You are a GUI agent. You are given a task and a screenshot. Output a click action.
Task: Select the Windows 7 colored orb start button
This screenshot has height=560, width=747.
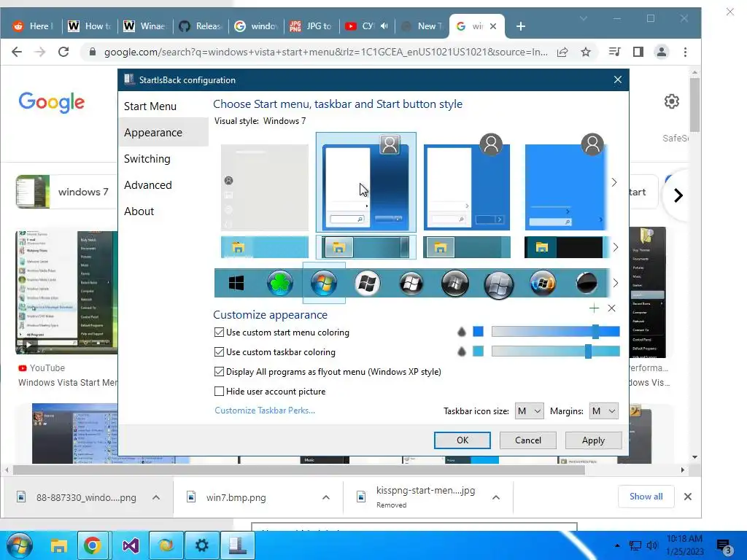click(323, 284)
